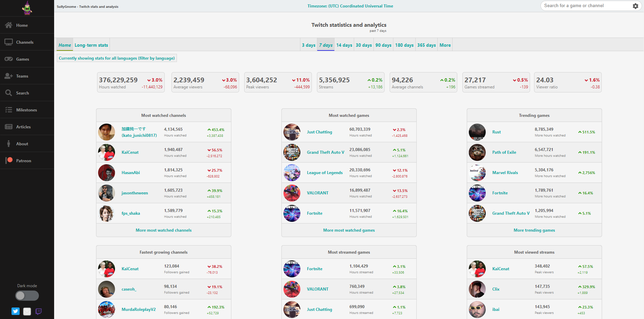Click the Twitter icon in sidebar footer

pos(16,311)
